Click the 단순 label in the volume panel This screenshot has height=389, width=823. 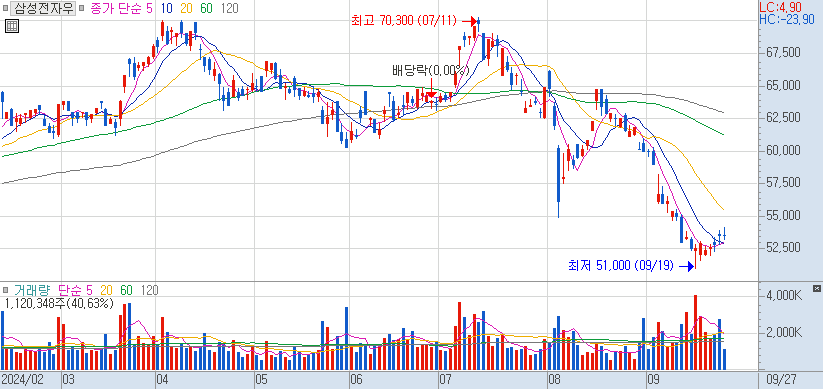point(69,290)
